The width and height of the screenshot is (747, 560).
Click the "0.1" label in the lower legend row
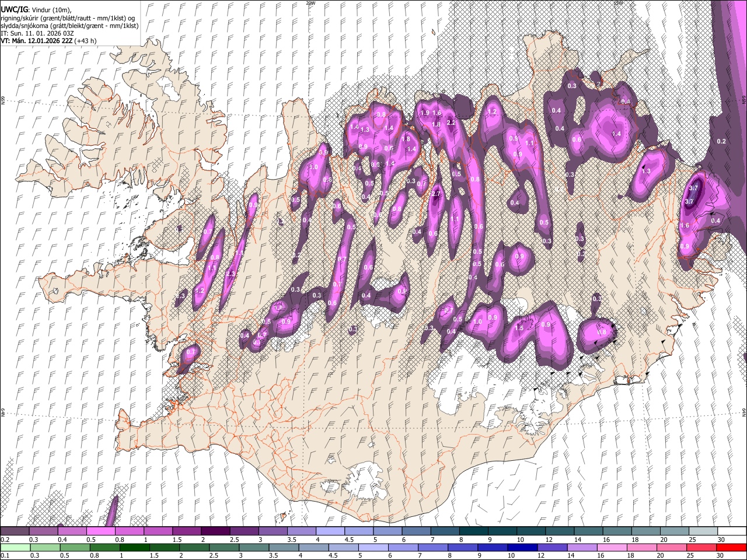5,556
